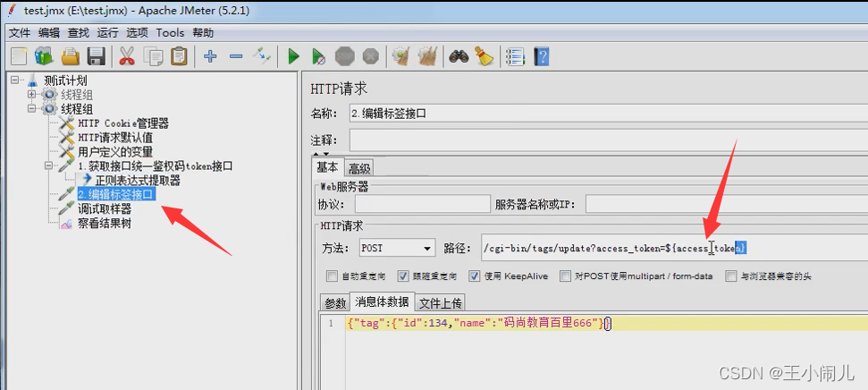The image size is (868, 390).
Task: Open the 选项 menu
Action: pyautogui.click(x=137, y=33)
